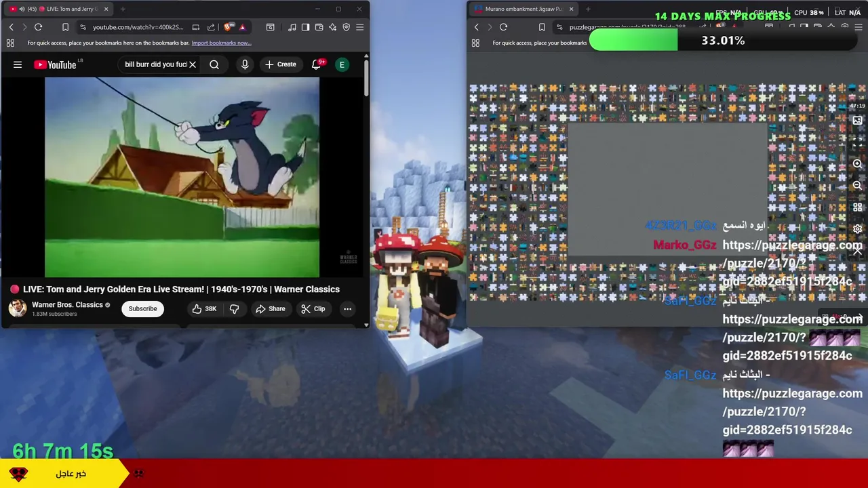Open the music playlist icon in YouTube browser toolbar
This screenshot has height=488, width=868.
pyautogui.click(x=292, y=27)
